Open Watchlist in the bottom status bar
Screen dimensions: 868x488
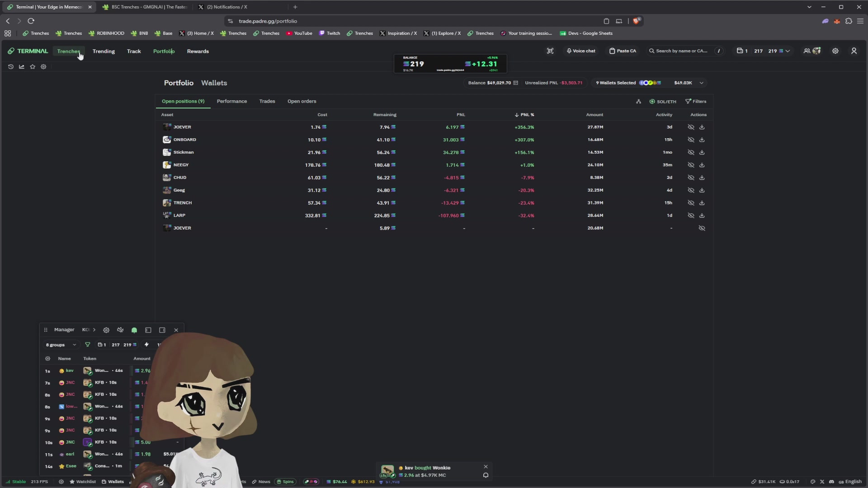click(83, 482)
